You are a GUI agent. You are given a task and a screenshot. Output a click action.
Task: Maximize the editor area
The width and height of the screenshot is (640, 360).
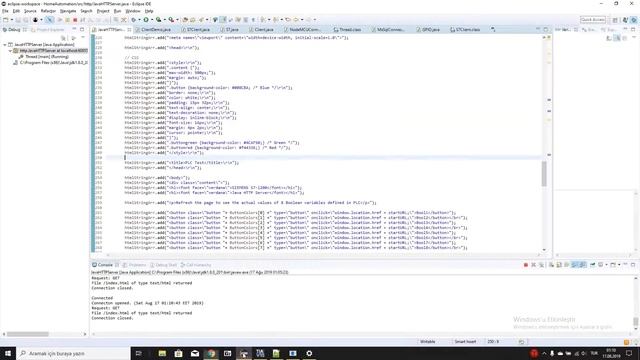tap(546, 29)
